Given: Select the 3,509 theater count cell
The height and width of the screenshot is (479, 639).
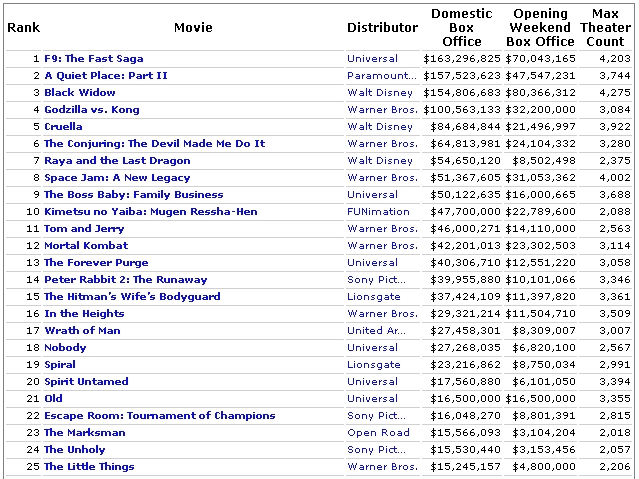Looking at the screenshot, I should click(x=615, y=313).
